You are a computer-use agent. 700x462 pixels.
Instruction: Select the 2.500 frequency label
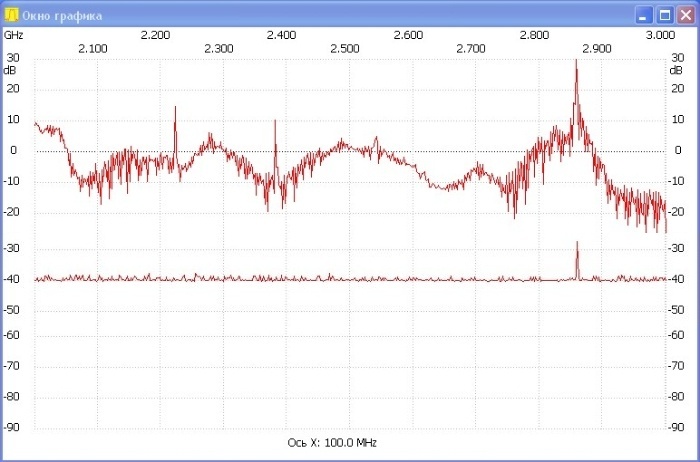point(345,49)
